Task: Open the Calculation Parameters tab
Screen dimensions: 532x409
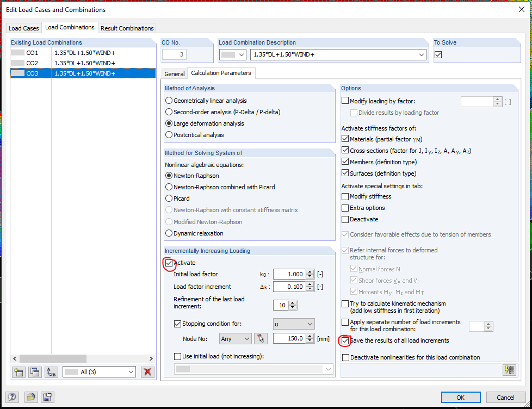Action: coord(221,73)
